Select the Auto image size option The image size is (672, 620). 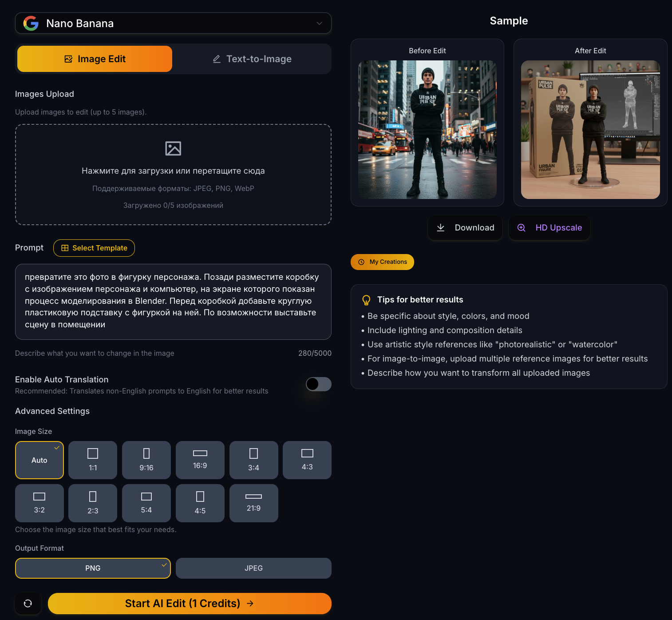(40, 460)
